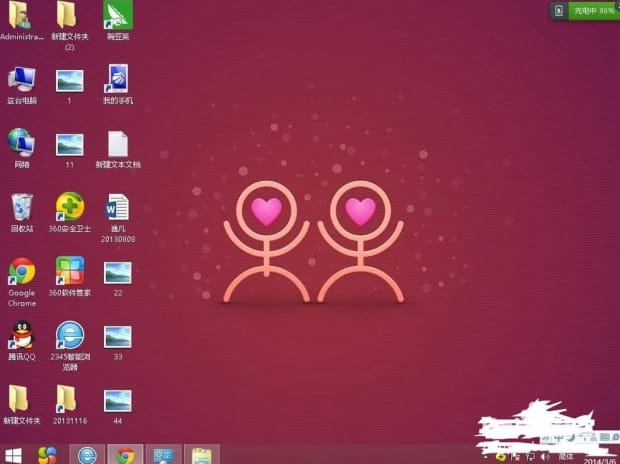The height and width of the screenshot is (464, 620).
Task: Click the green charging status widget
Action: click(x=584, y=10)
